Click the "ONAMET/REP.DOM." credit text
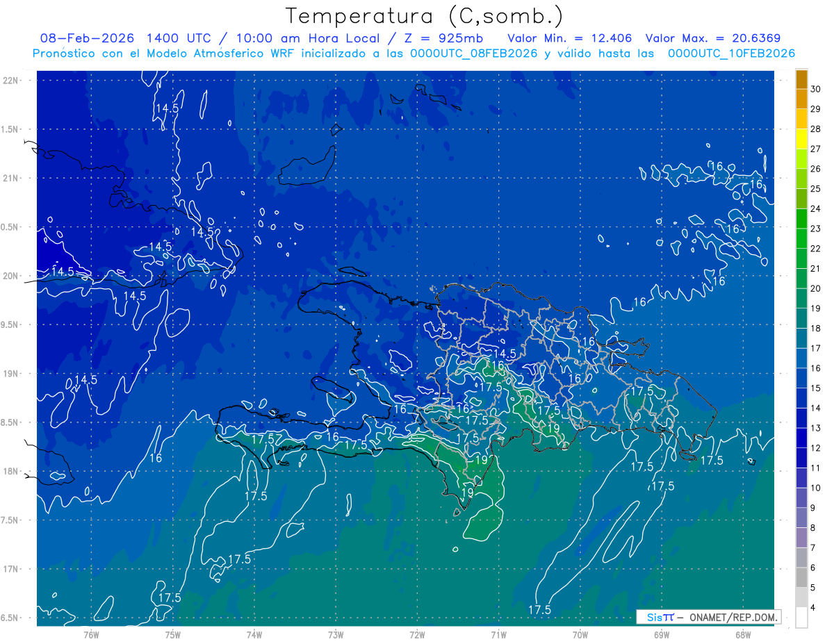Screen dimensions: 834x644 point(733,617)
